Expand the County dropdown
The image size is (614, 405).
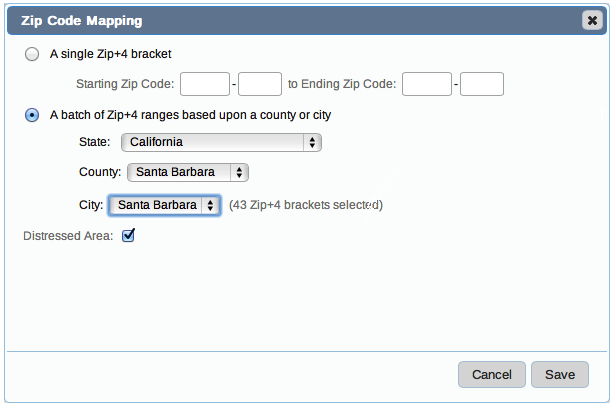tap(188, 172)
